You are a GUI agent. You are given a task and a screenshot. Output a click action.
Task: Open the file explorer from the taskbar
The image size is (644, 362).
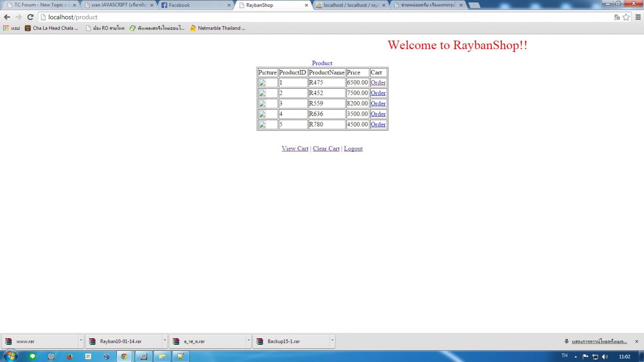pos(162,356)
